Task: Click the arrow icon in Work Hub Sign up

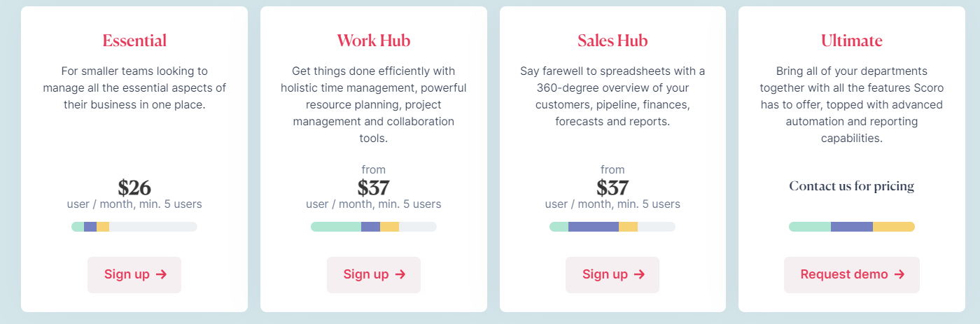Action: (400, 274)
